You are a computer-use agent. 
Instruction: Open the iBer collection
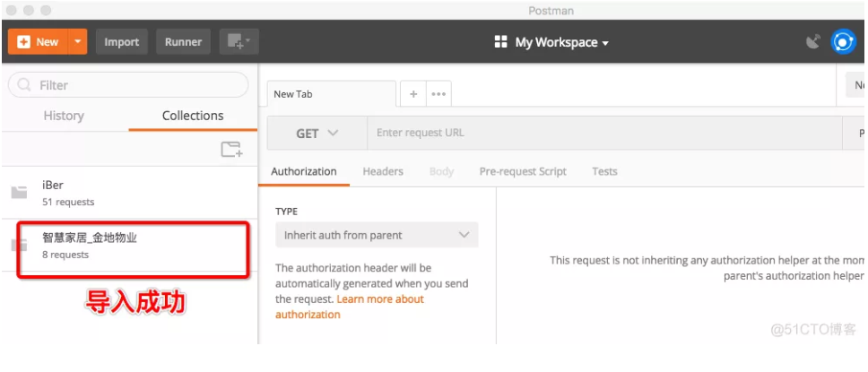(x=68, y=193)
